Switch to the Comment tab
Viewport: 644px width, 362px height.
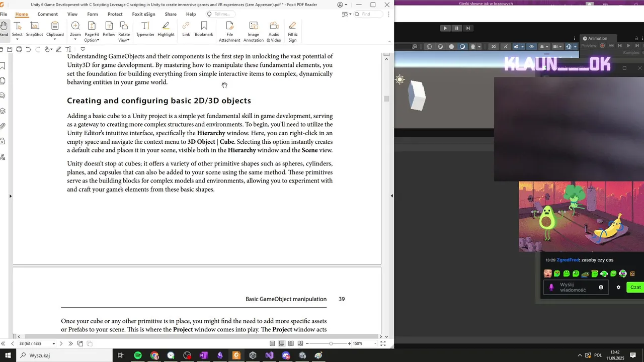point(47,14)
